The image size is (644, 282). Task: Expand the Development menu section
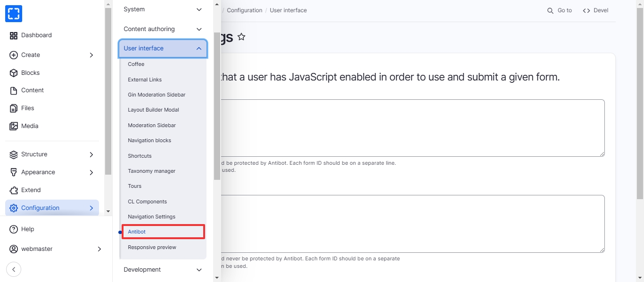click(163, 270)
